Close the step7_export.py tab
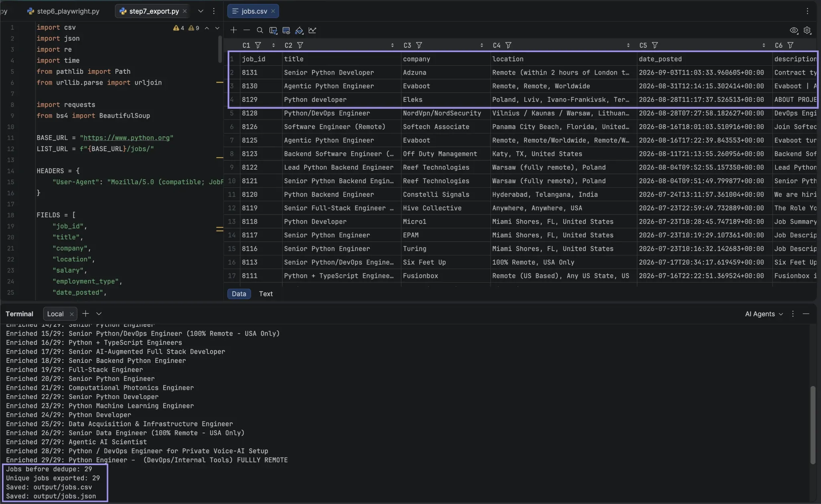The width and height of the screenshot is (821, 504). pyautogui.click(x=185, y=11)
